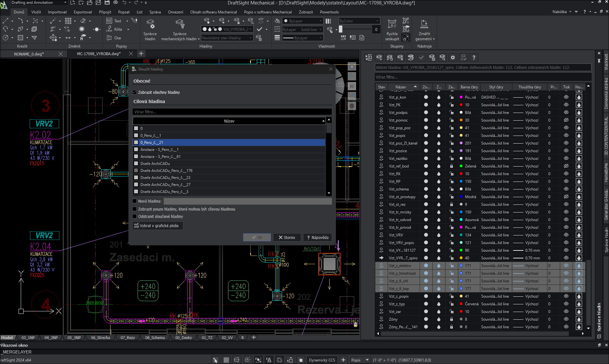Open the Vložit ribbon tab
This screenshot has height=364, width=609.
click(x=36, y=12)
